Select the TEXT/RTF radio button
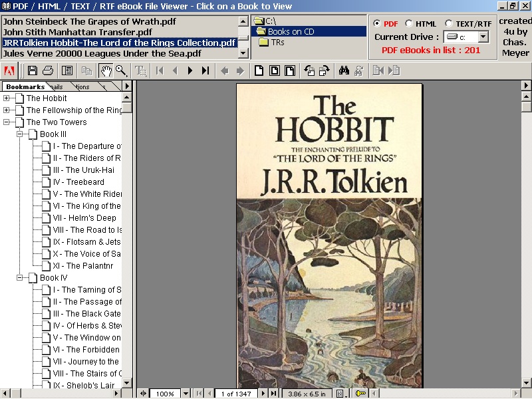 coord(449,24)
